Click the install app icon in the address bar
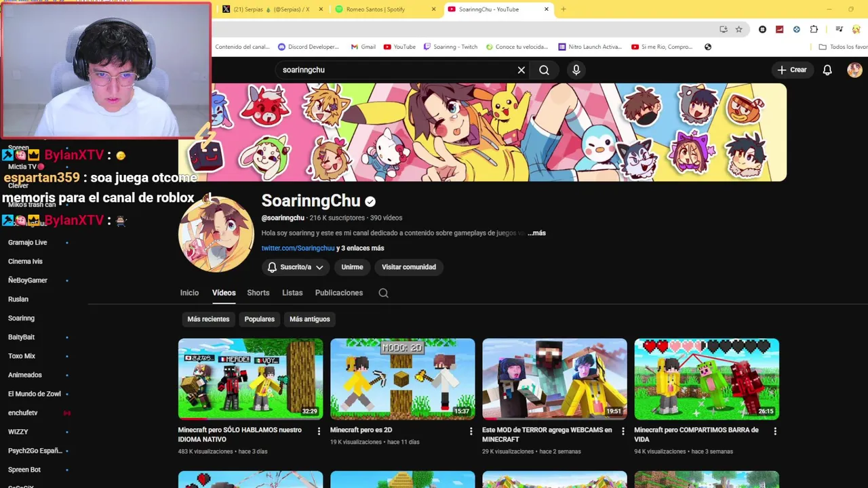 pyautogui.click(x=724, y=29)
